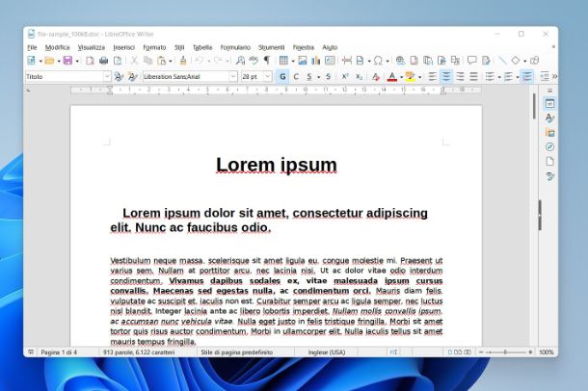Toggle italic (C) formatting
The image size is (588, 391).
click(296, 77)
